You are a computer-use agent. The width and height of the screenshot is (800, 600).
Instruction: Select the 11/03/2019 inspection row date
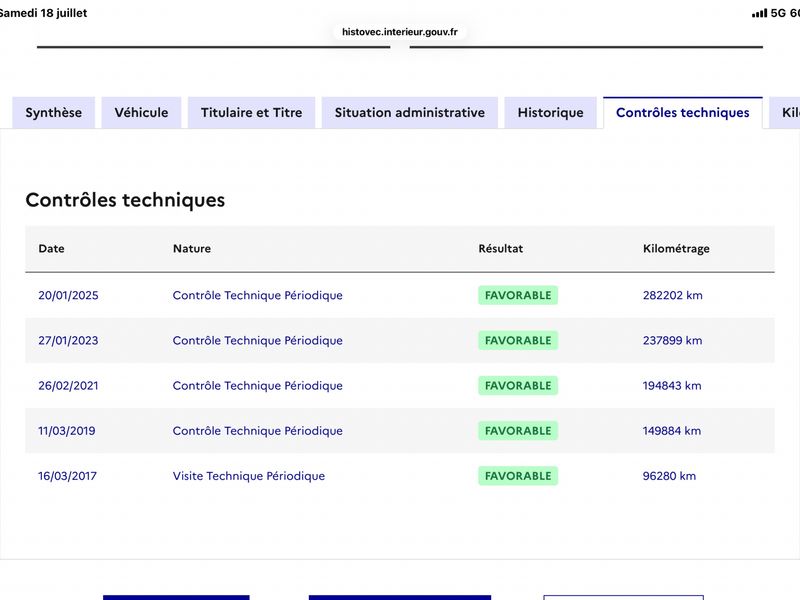click(x=67, y=431)
